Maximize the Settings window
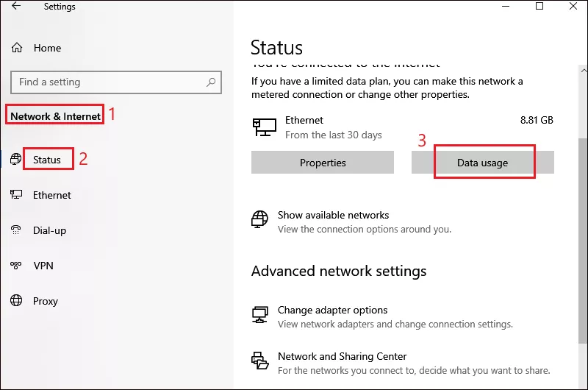The height and width of the screenshot is (390, 588). coord(539,6)
